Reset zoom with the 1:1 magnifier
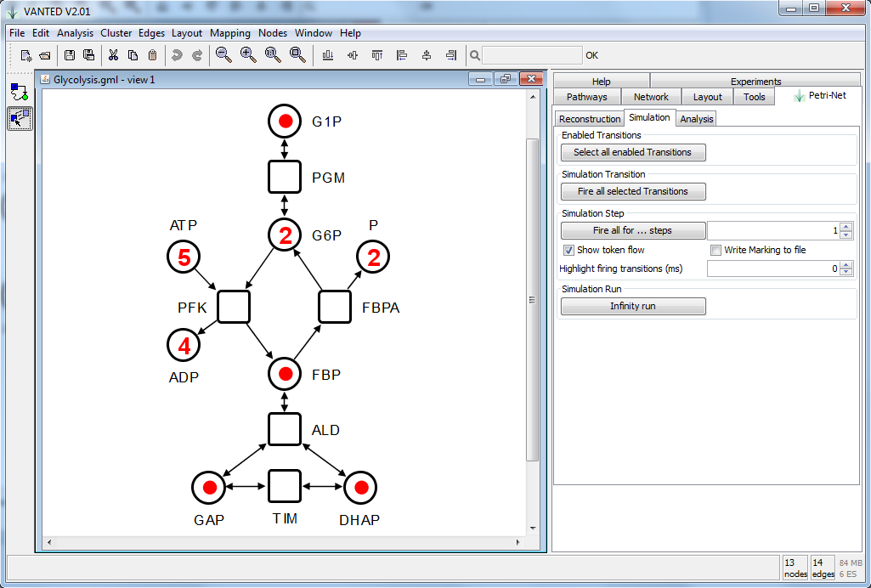871x588 pixels. 273,55
